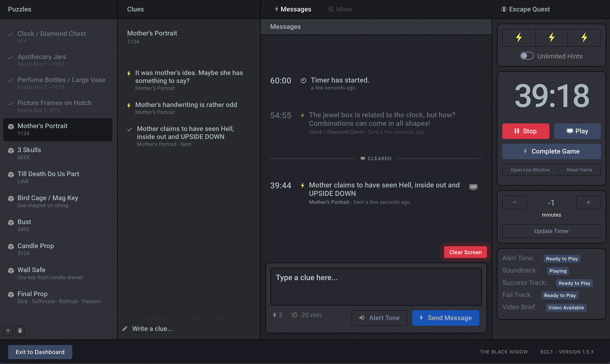
Task: Click the plus icon to add a puzzle
Action: tap(8, 331)
